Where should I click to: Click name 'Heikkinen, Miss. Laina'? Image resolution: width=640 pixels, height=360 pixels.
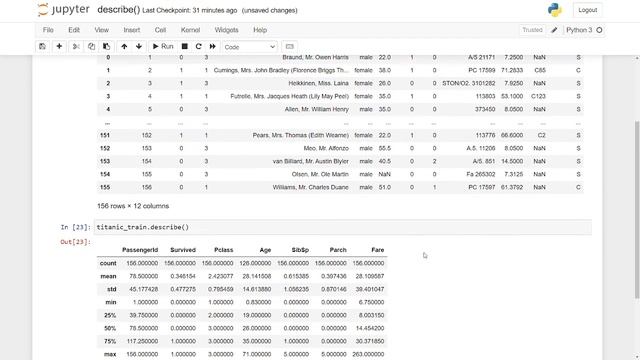(x=319, y=83)
